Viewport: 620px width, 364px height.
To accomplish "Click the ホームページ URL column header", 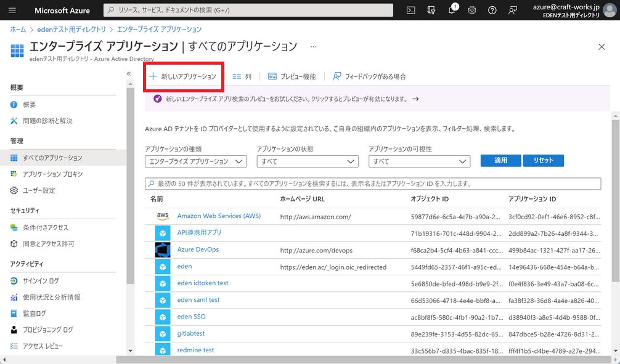I will pyautogui.click(x=302, y=199).
